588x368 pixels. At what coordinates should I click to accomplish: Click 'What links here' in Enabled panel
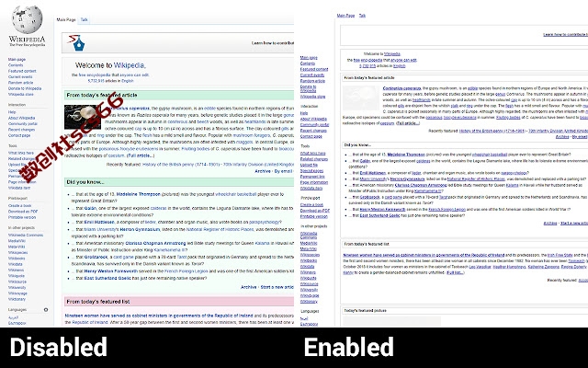313,154
